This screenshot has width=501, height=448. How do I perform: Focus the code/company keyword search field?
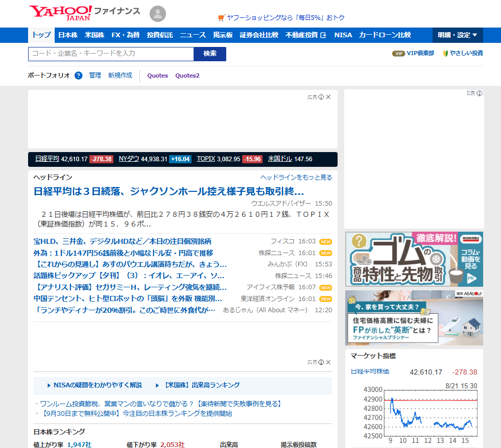pyautogui.click(x=111, y=54)
